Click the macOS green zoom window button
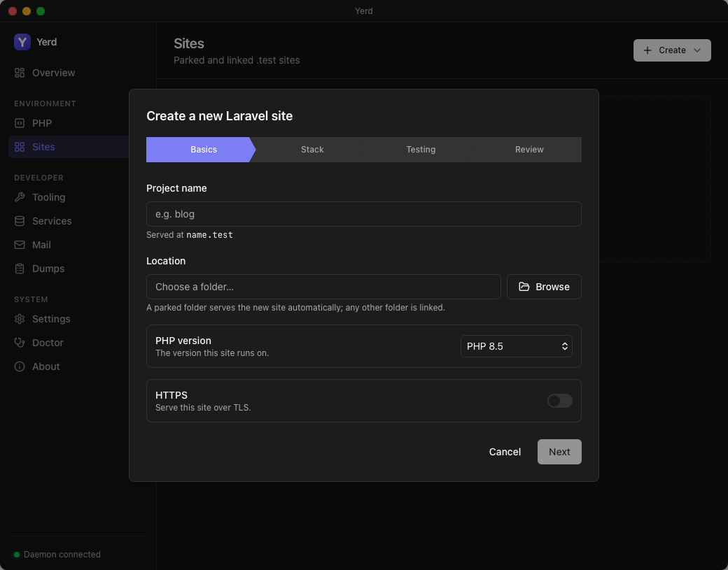728x570 pixels. click(41, 11)
